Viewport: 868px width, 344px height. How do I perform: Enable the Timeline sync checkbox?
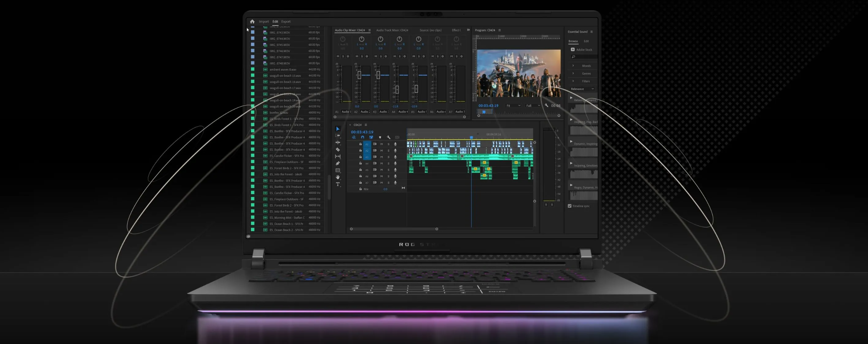click(x=570, y=206)
